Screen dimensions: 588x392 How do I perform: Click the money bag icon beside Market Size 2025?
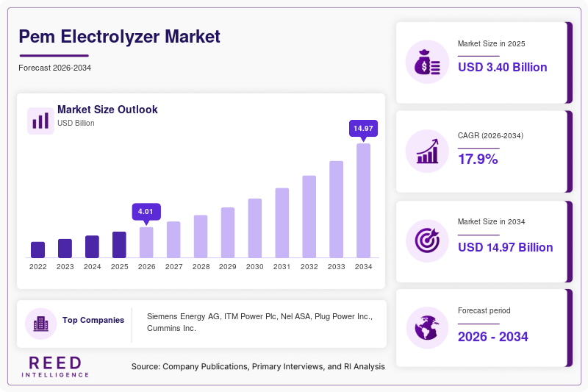[427, 62]
